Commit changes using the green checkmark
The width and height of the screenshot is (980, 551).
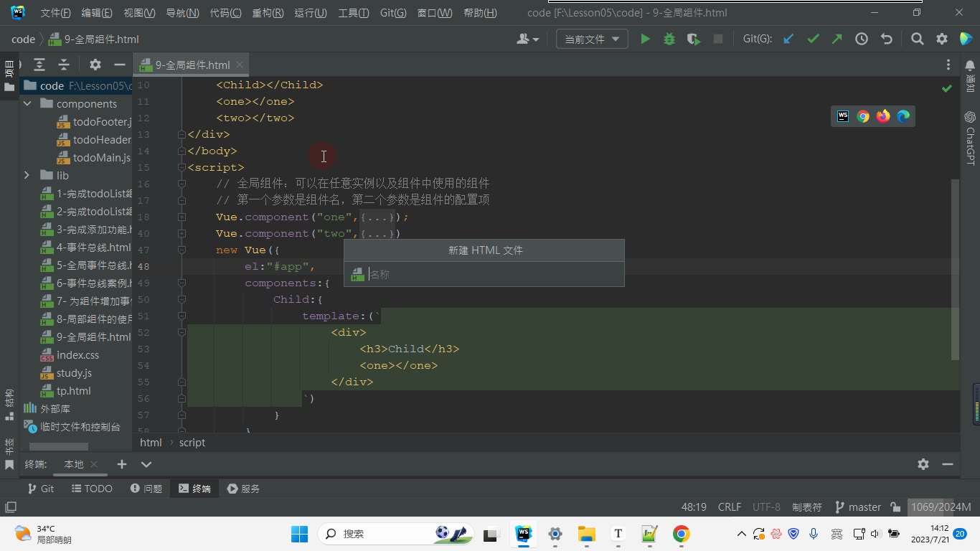point(813,39)
